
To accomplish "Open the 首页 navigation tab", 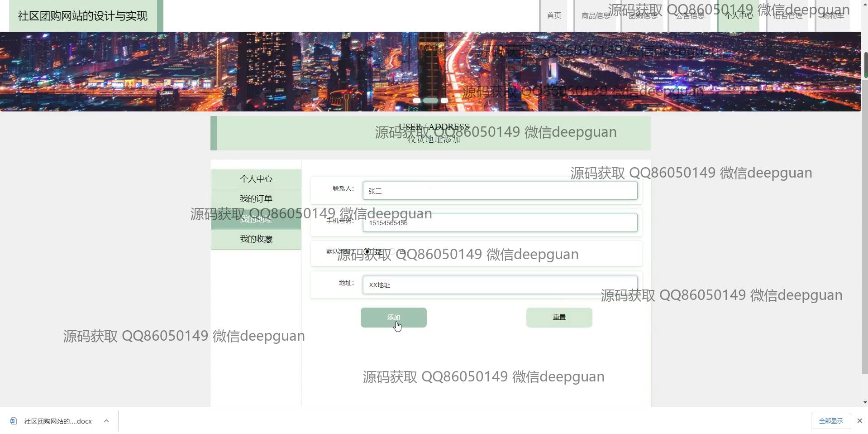I will pos(553,16).
